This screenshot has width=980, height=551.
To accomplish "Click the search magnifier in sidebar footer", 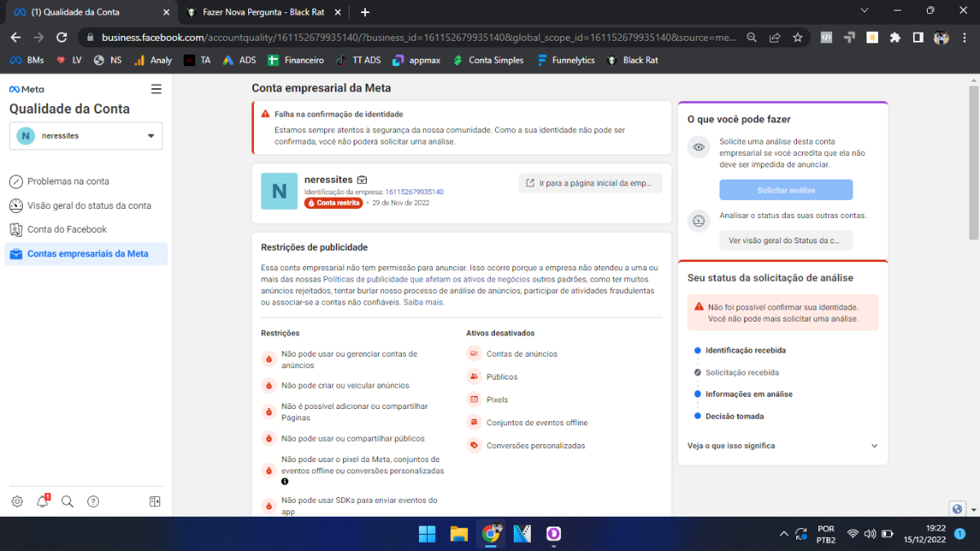I will pos(68,501).
